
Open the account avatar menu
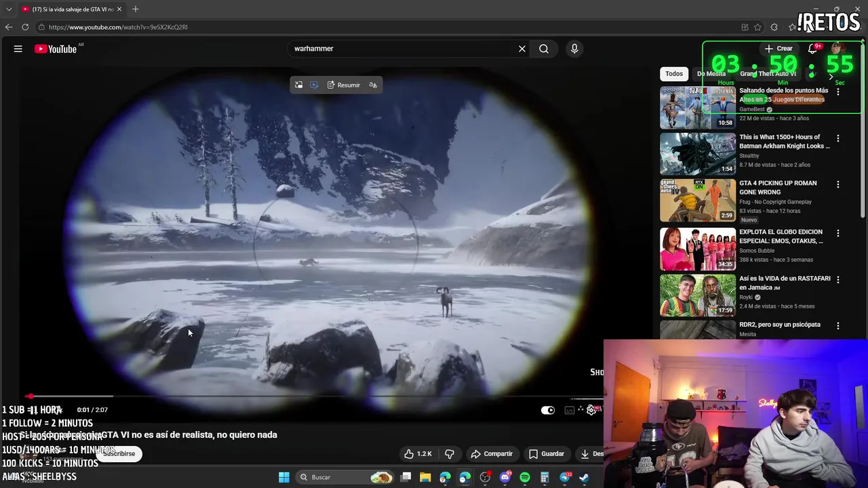click(837, 49)
